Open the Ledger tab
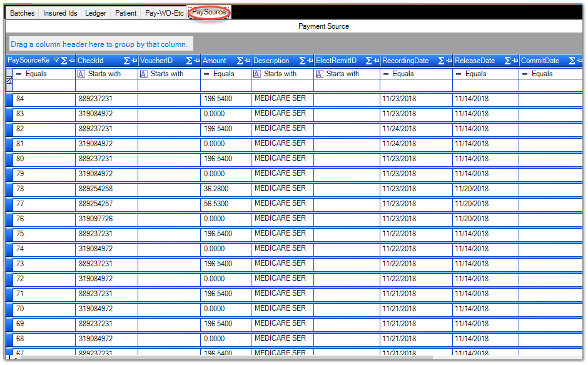 [x=96, y=13]
